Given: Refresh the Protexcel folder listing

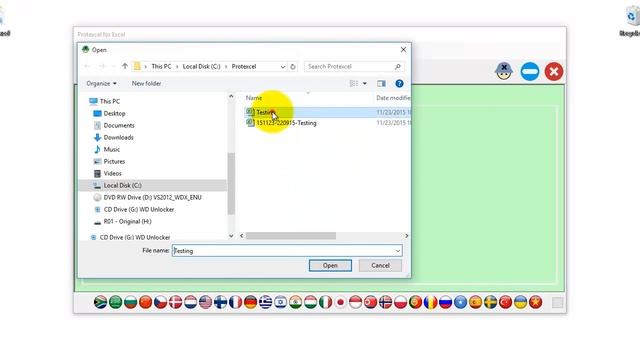Looking at the screenshot, I should click(293, 67).
